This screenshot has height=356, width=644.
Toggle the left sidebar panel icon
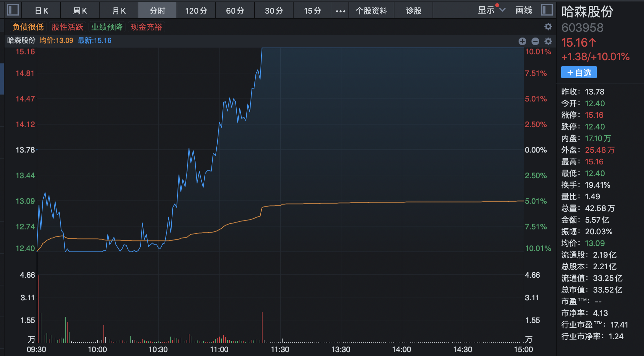coord(13,10)
